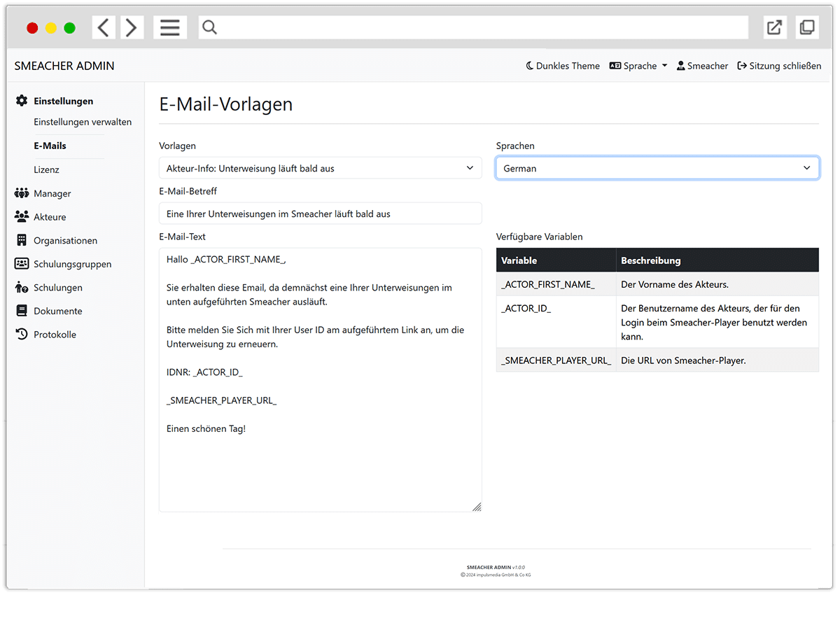The height and width of the screenshot is (630, 840).
Task: Click the moon icon for dark theme
Action: point(530,66)
